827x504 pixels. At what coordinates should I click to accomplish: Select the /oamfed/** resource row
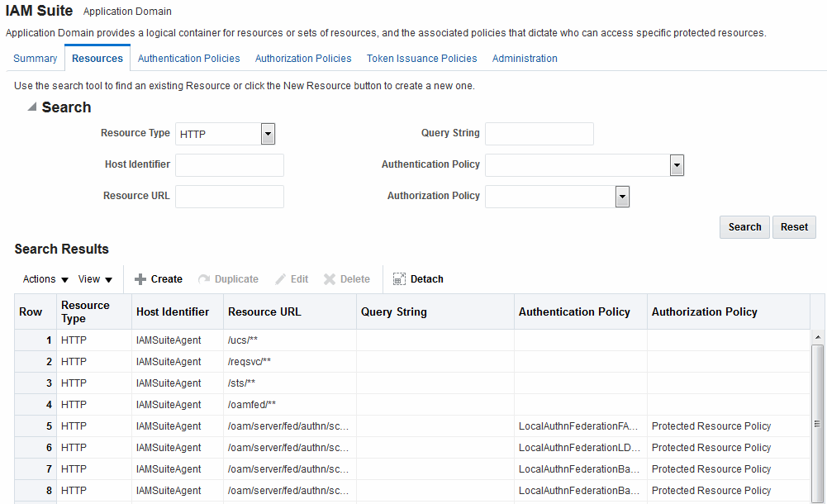412,405
